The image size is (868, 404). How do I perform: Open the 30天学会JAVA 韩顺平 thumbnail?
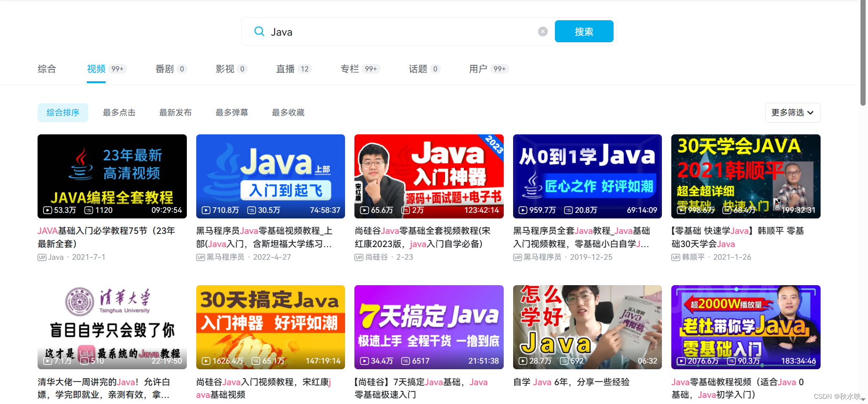(x=746, y=176)
